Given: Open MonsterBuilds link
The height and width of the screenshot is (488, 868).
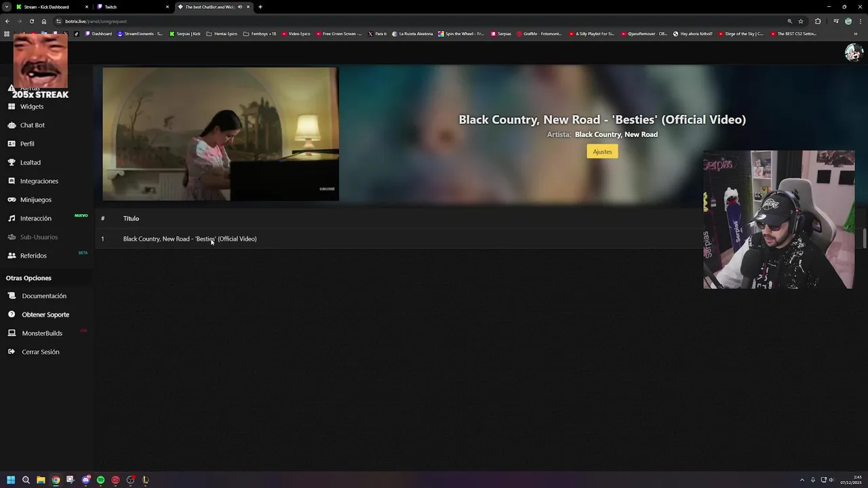Looking at the screenshot, I should (42, 333).
